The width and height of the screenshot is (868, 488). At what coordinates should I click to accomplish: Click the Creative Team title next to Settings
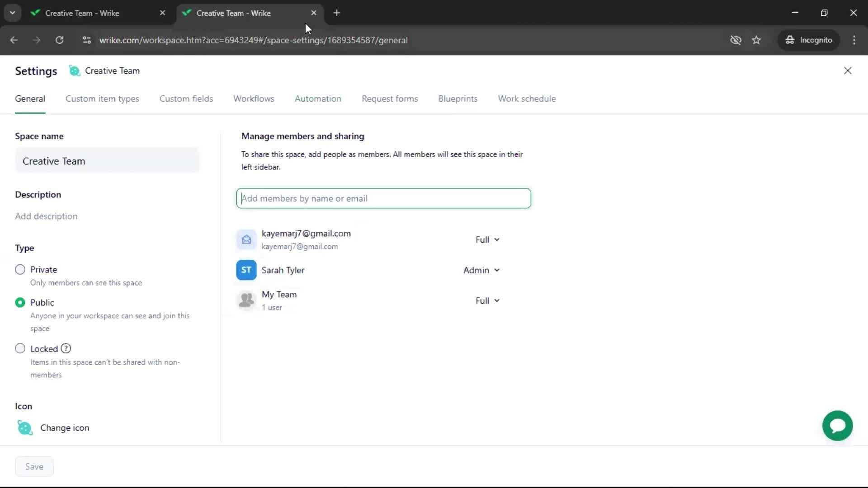tap(112, 71)
